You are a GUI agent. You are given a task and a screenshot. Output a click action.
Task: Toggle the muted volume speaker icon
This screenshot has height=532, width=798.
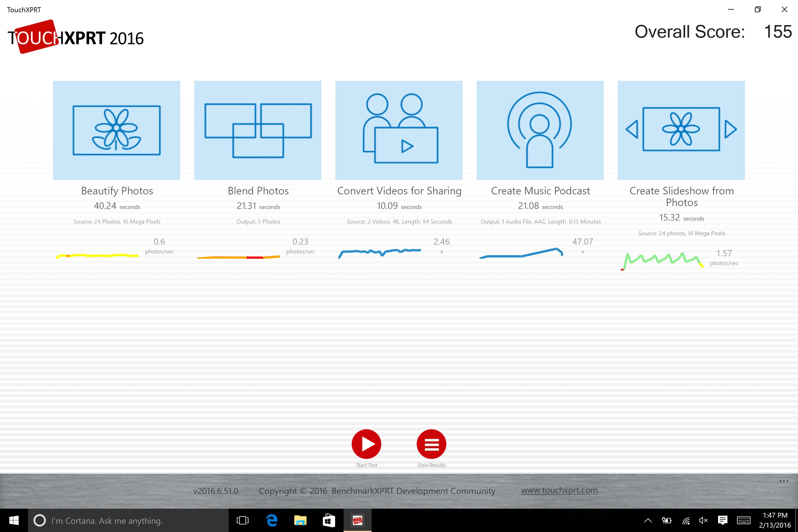tap(703, 520)
